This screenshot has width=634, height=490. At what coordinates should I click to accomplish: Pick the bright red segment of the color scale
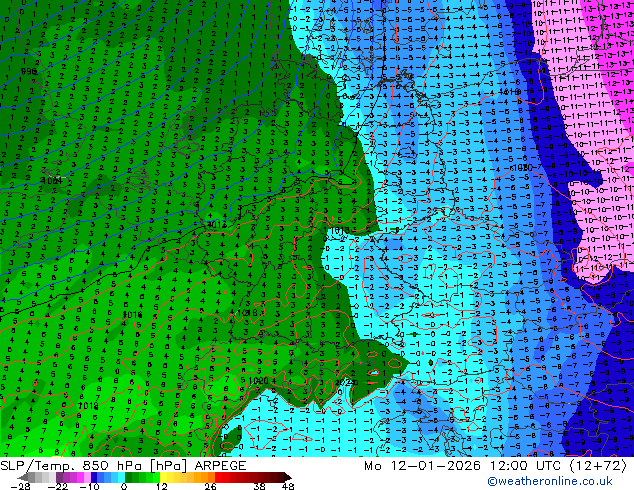pyautogui.click(x=218, y=477)
